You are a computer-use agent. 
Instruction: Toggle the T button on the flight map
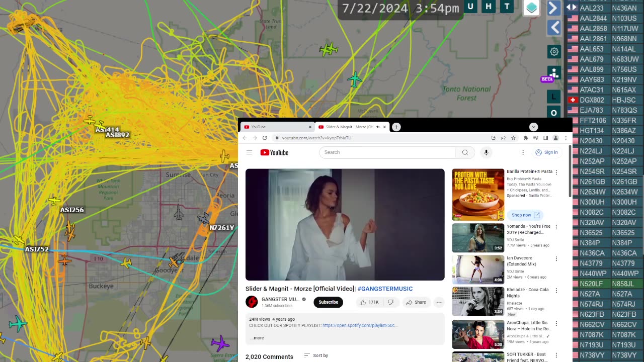507,7
